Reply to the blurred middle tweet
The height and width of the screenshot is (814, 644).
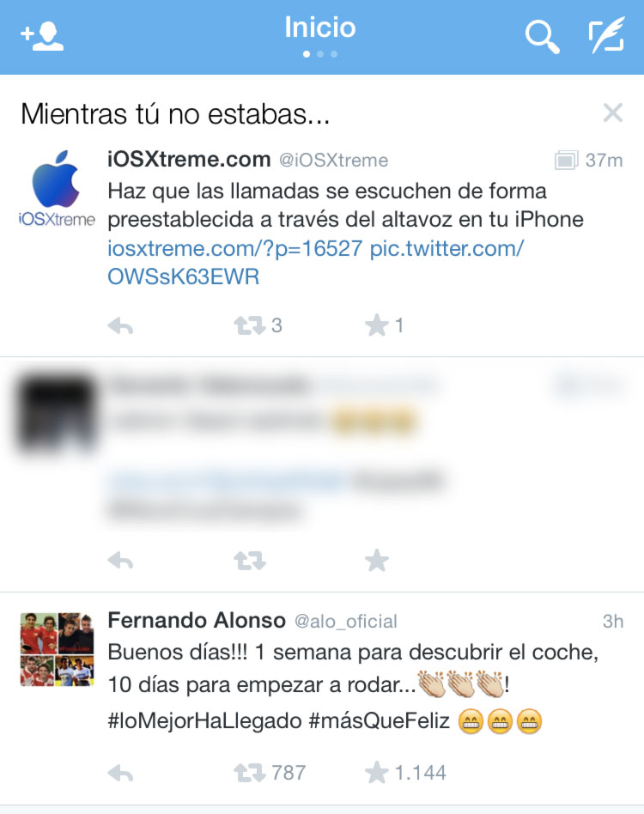click(120, 561)
